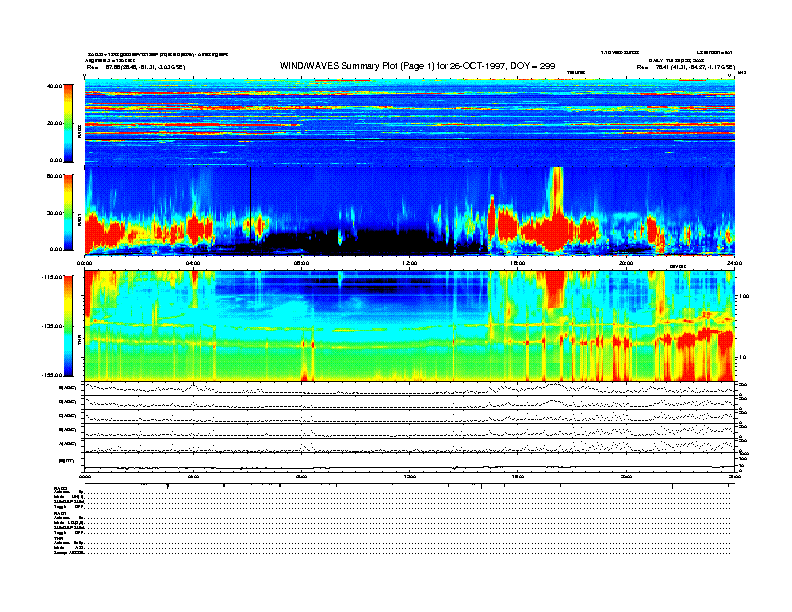
Task: Click the 04:00 tick label under RAD1 panel
Action: pyautogui.click(x=193, y=263)
